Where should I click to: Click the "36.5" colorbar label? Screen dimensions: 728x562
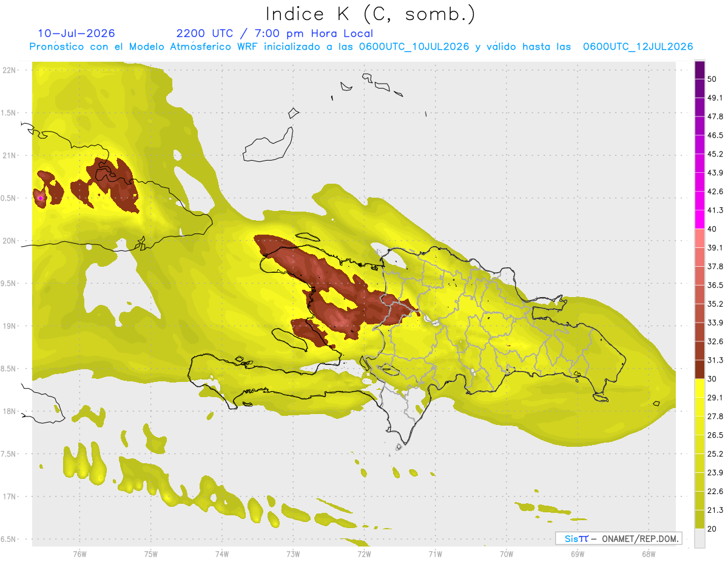coord(715,285)
